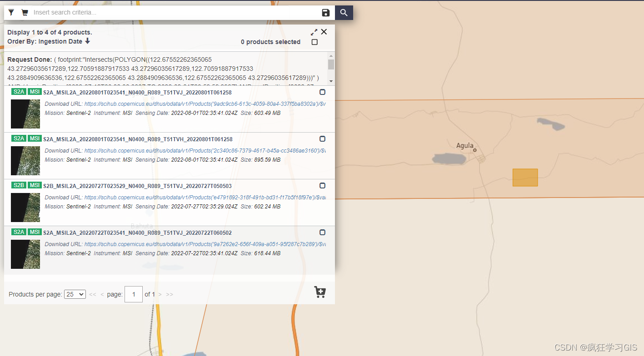Viewport: 644px width, 356px height.
Task: Click product title S2A_MSIL2A_20220801T023541_N0400_R089_T51TVH_20220801T061258
Action: 137,139
